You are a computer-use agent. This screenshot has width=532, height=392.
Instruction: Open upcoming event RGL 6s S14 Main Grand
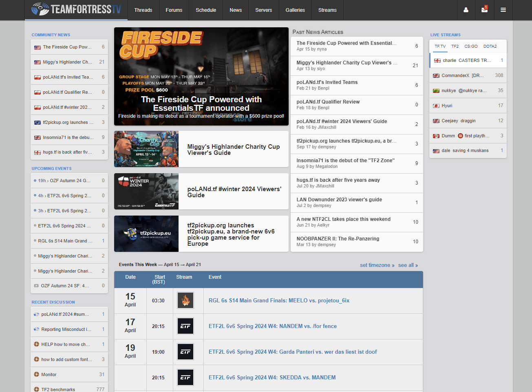[69, 241]
